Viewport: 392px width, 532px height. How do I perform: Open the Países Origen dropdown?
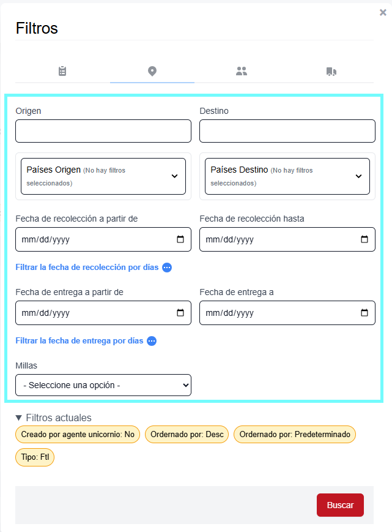point(103,176)
